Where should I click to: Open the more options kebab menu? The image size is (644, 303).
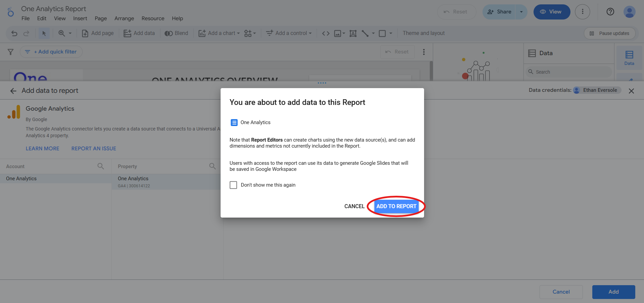coord(583,12)
